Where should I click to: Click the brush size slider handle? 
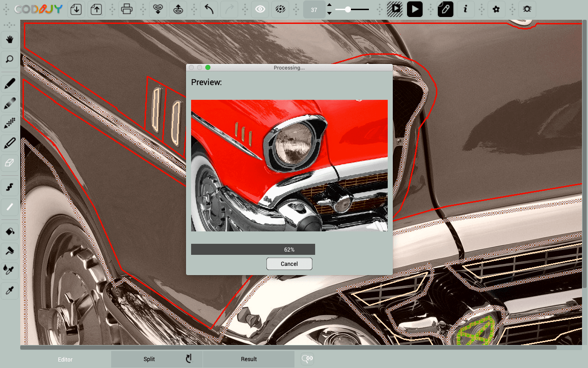[x=348, y=9]
